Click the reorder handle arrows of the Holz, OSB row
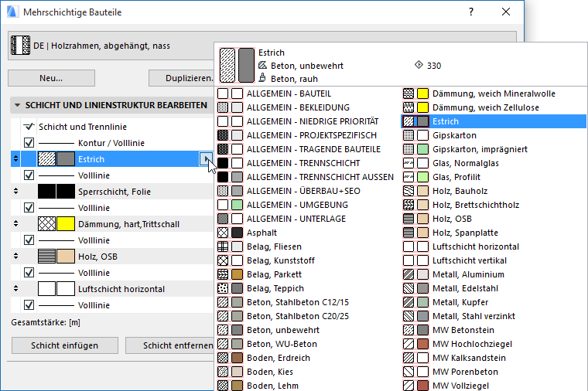 tap(15, 257)
